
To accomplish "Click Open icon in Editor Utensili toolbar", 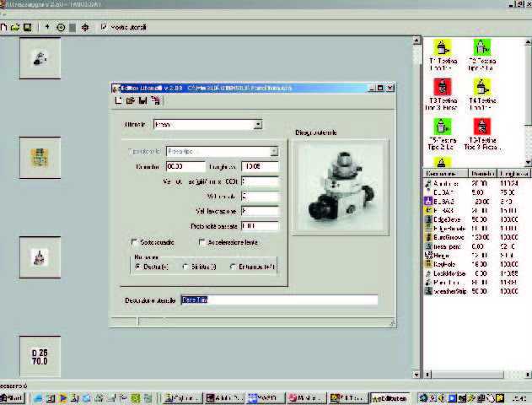I will 131,100.
